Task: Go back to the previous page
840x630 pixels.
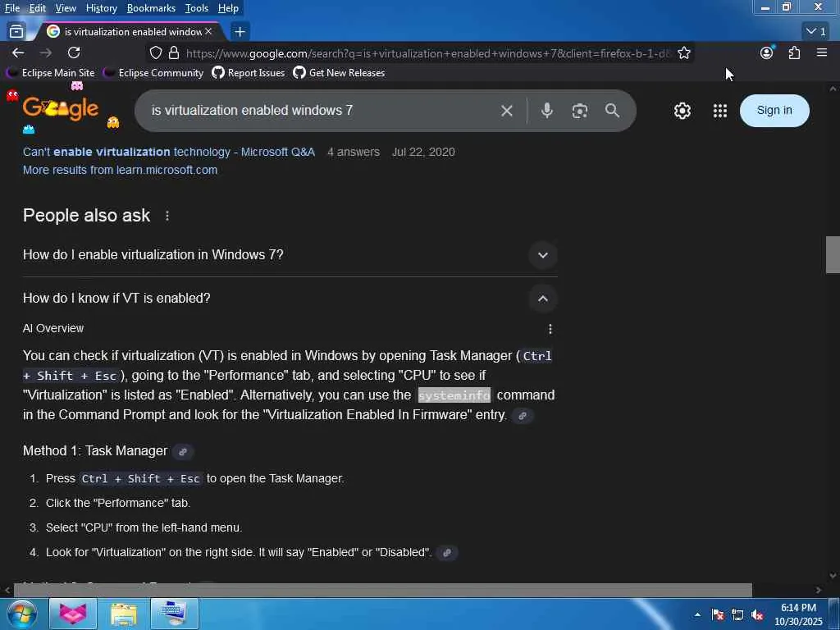Action: (x=18, y=52)
